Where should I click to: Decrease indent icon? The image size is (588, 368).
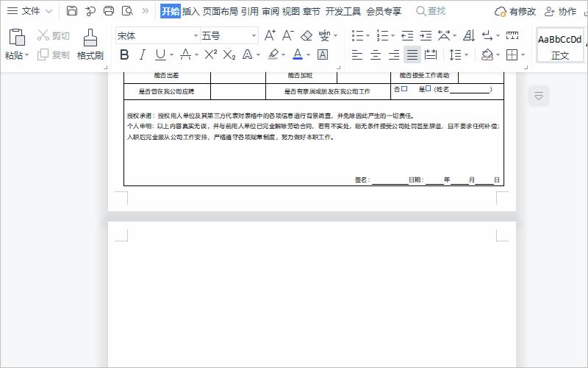click(x=407, y=35)
